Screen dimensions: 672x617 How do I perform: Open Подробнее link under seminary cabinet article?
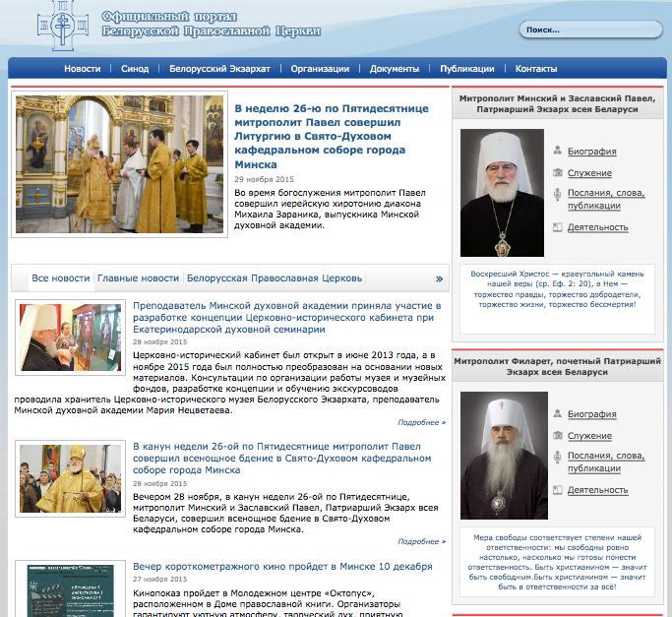tap(421, 422)
